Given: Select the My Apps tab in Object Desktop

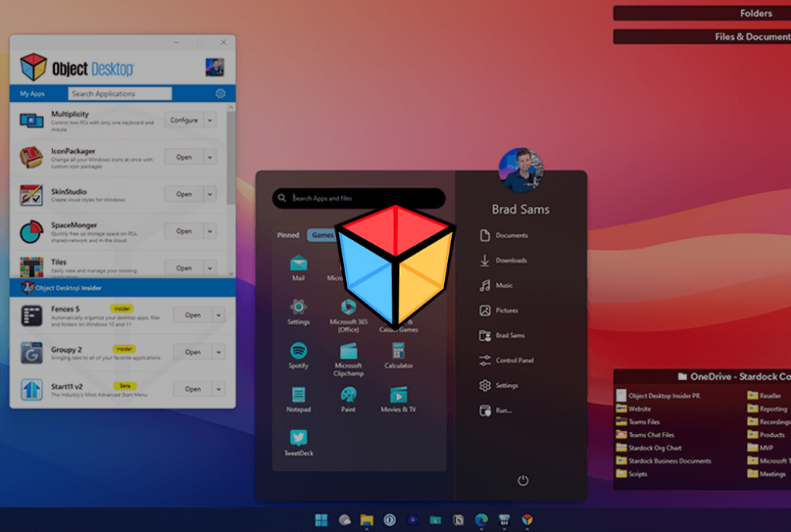Looking at the screenshot, I should click(x=32, y=93).
